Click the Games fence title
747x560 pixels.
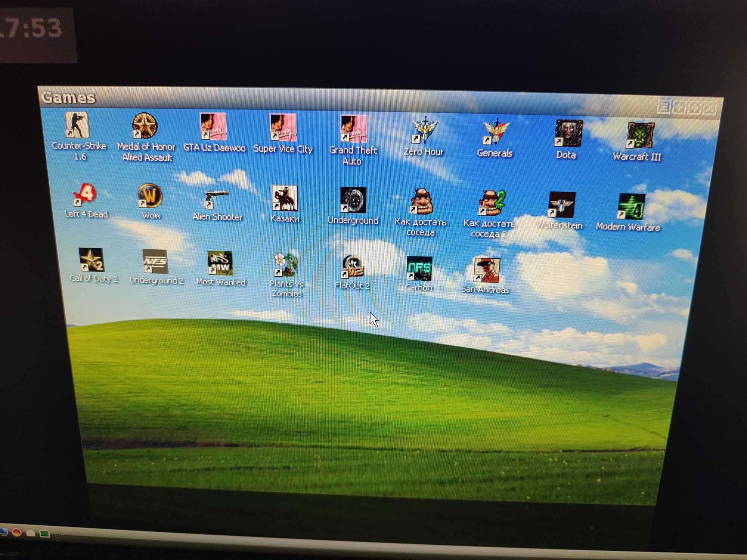[x=68, y=97]
